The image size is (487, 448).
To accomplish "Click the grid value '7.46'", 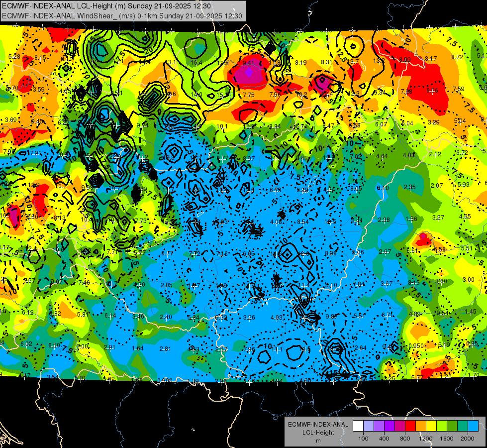I will click(84, 283).
